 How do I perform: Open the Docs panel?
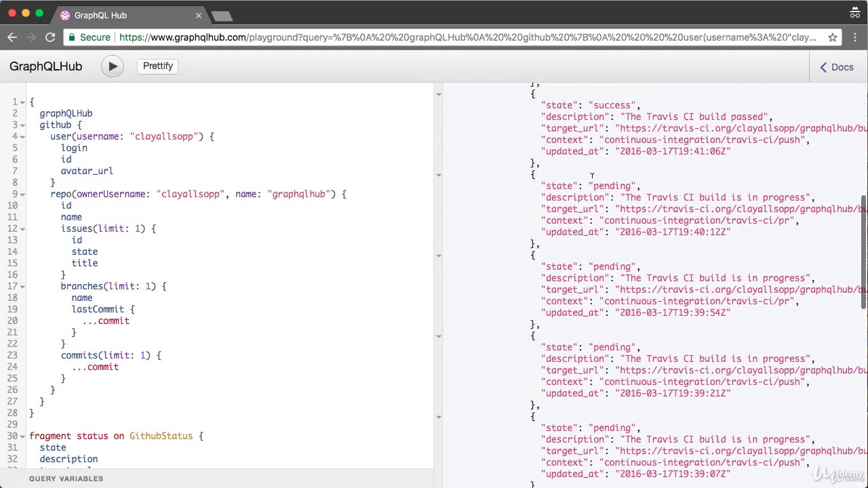pos(837,67)
